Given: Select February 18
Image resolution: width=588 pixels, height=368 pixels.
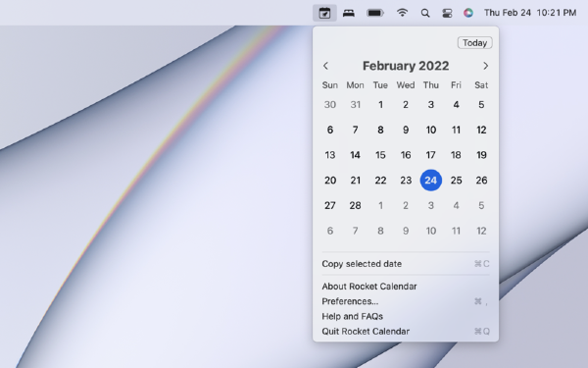Looking at the screenshot, I should [x=456, y=155].
